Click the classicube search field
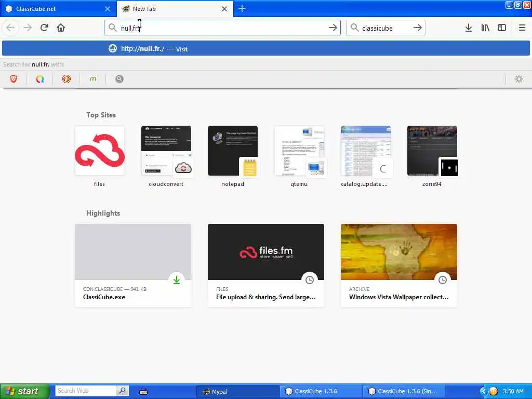This screenshot has height=399, width=532. 386,28
